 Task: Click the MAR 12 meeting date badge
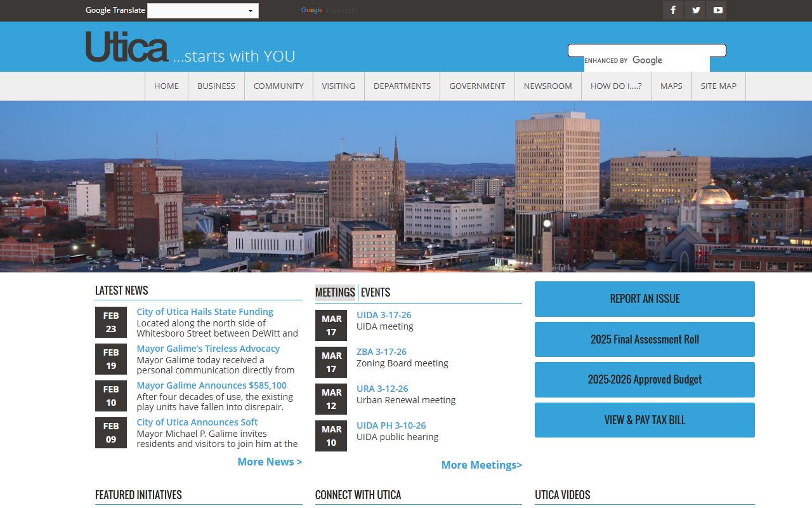coord(331,399)
